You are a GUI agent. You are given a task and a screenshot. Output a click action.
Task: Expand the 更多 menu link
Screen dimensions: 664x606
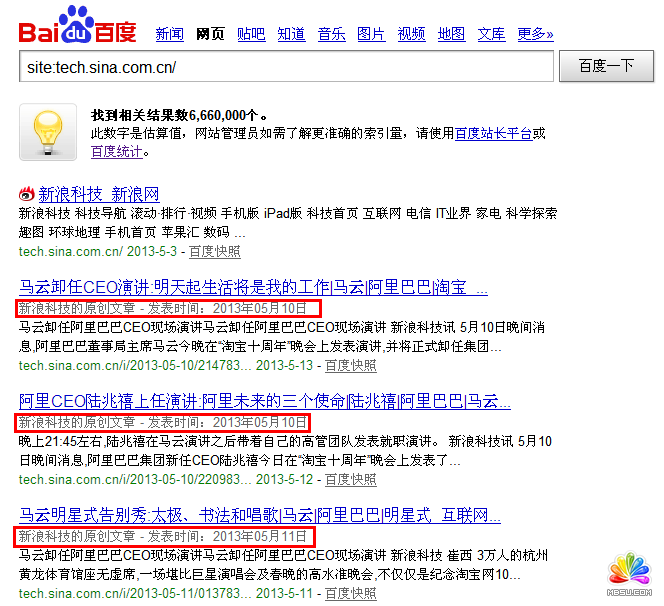(535, 34)
